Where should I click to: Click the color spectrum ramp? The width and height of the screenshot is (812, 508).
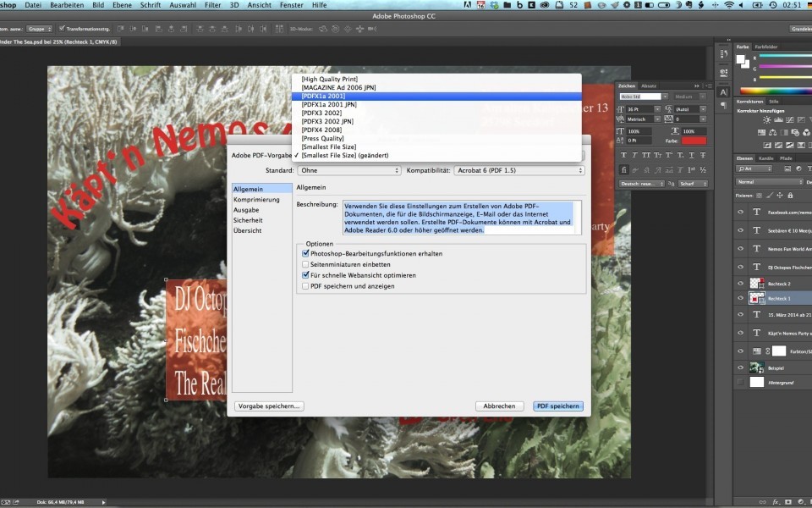[776, 91]
